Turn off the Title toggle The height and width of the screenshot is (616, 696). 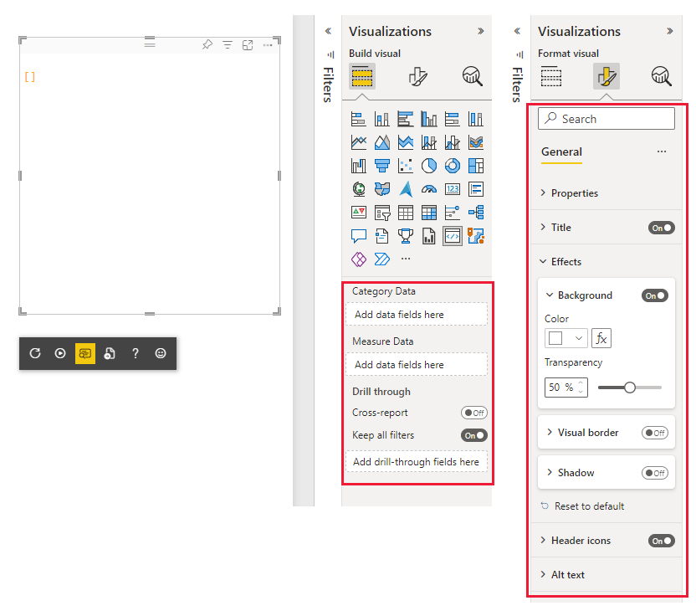point(661,227)
